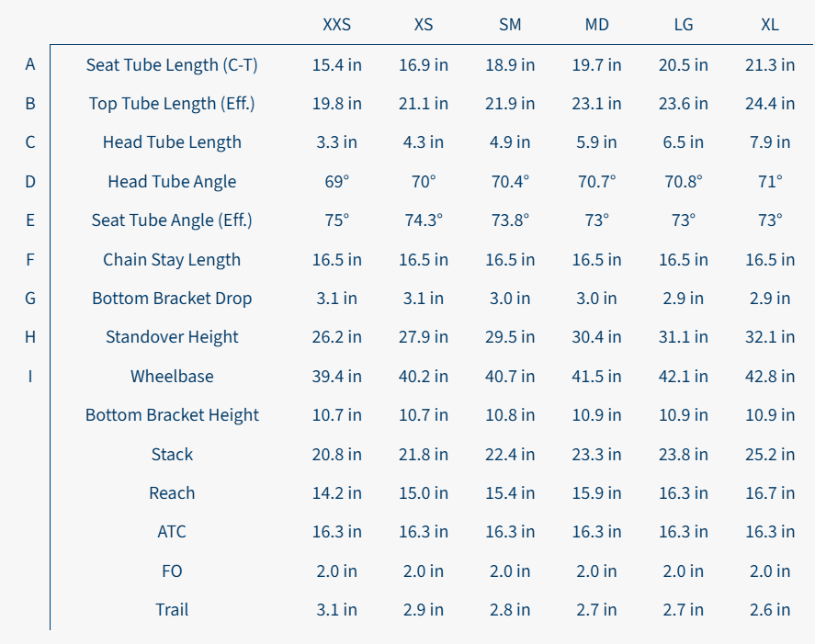
Task: Click the Wheelbase row label
Action: coord(172,376)
